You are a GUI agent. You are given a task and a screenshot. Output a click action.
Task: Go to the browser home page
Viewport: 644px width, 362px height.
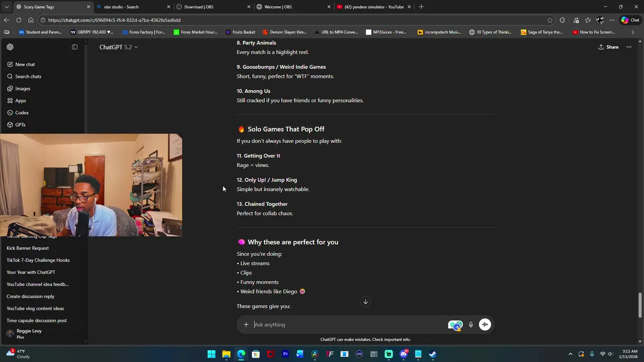31,20
